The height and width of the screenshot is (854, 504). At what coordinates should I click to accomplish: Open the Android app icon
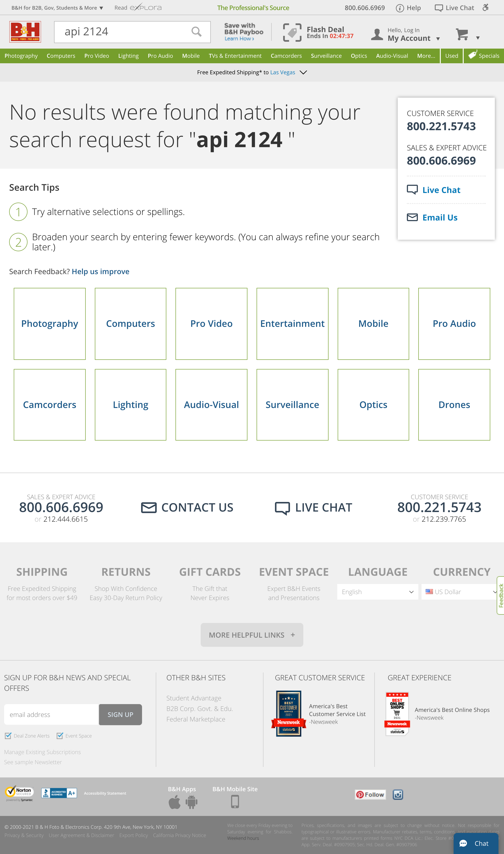point(192,802)
